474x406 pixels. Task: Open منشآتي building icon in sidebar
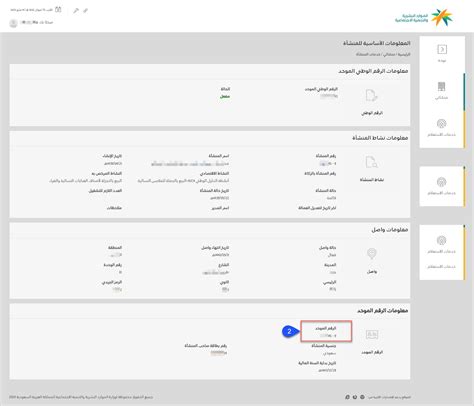[x=441, y=87]
